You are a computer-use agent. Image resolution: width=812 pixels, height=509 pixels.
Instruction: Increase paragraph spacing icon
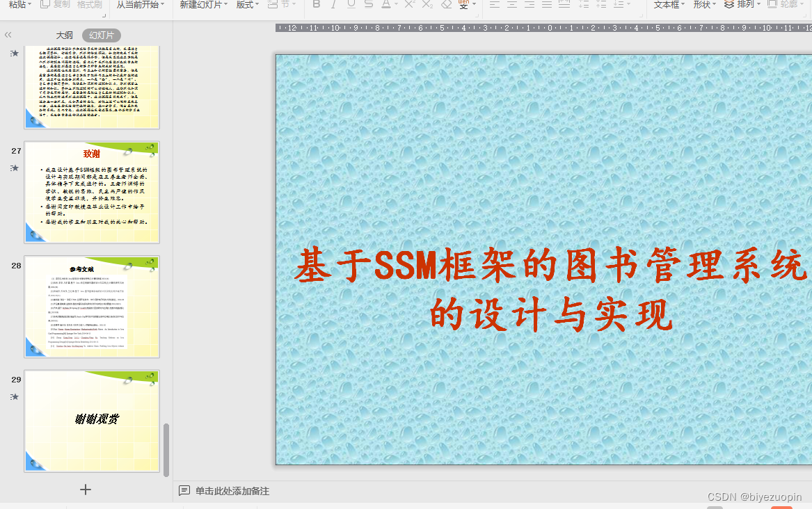pos(584,4)
